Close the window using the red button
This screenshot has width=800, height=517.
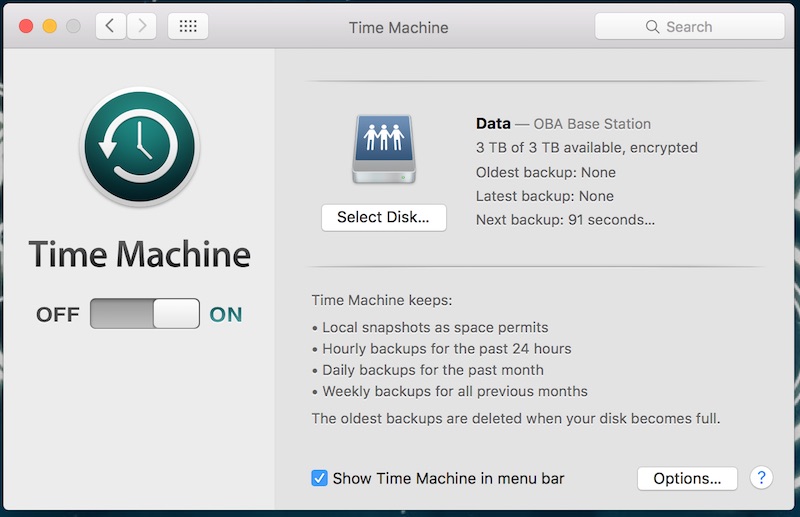(26, 27)
